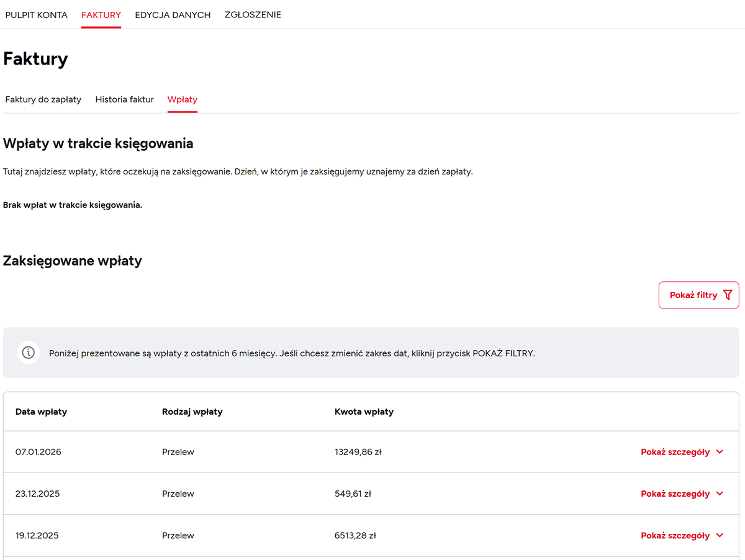Click the 07.01.2026 date cell
The height and width of the screenshot is (560, 745).
38,452
